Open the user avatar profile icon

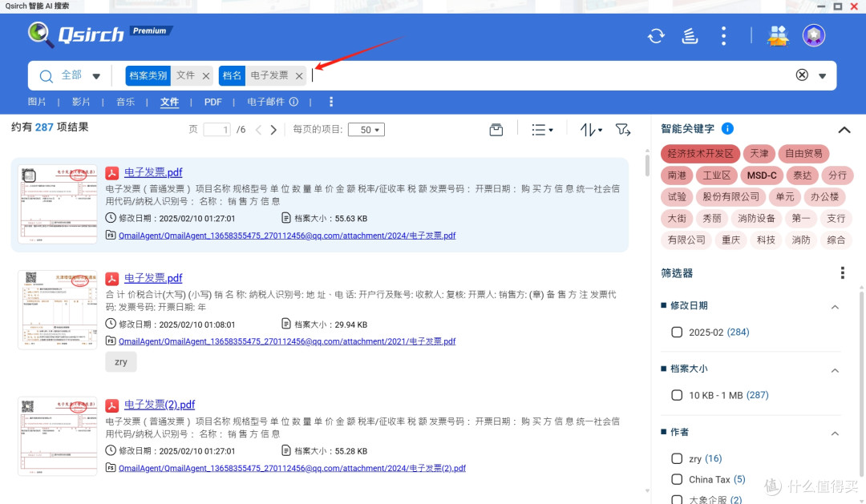[x=814, y=36]
